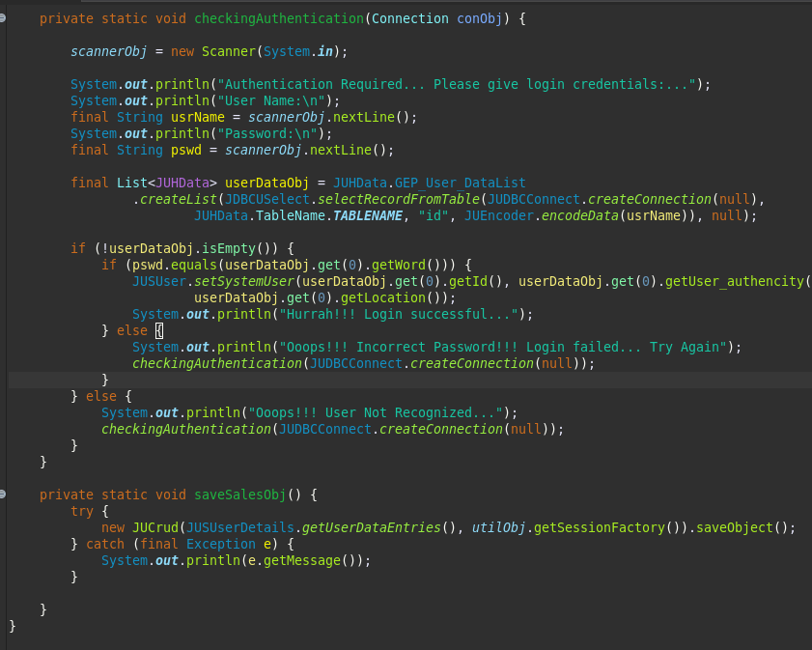Collapse the checkingAuthentication method fold marker
The image size is (812, 650).
coord(4,18)
